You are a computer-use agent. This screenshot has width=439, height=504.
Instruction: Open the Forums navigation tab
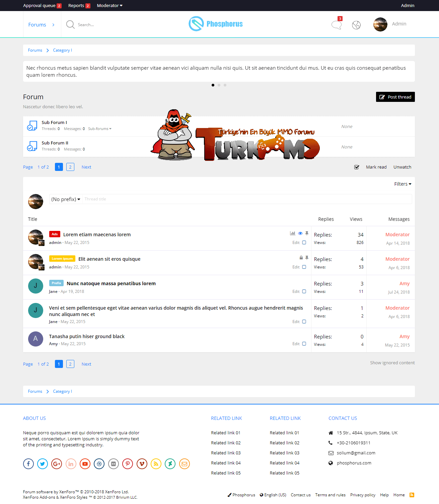tap(37, 25)
